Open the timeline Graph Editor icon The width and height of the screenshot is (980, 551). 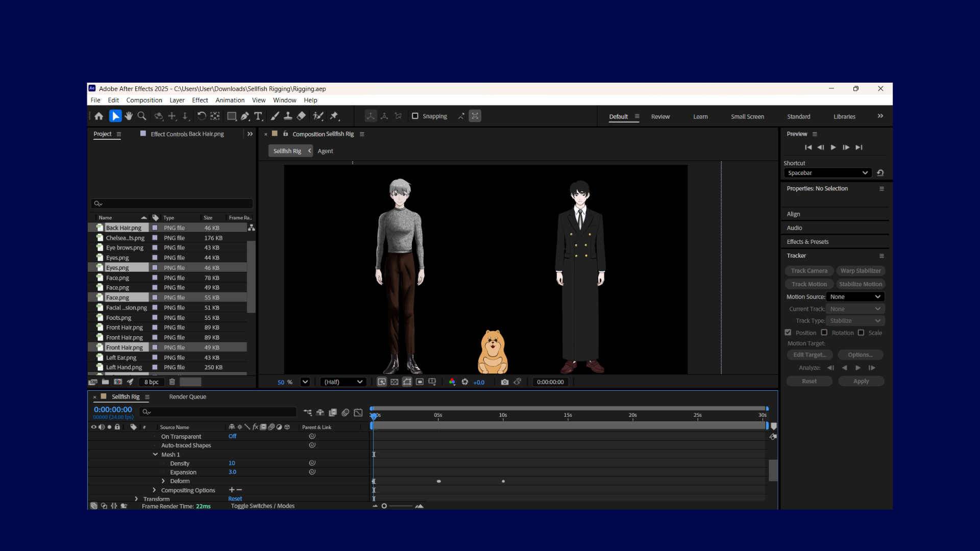click(x=358, y=412)
